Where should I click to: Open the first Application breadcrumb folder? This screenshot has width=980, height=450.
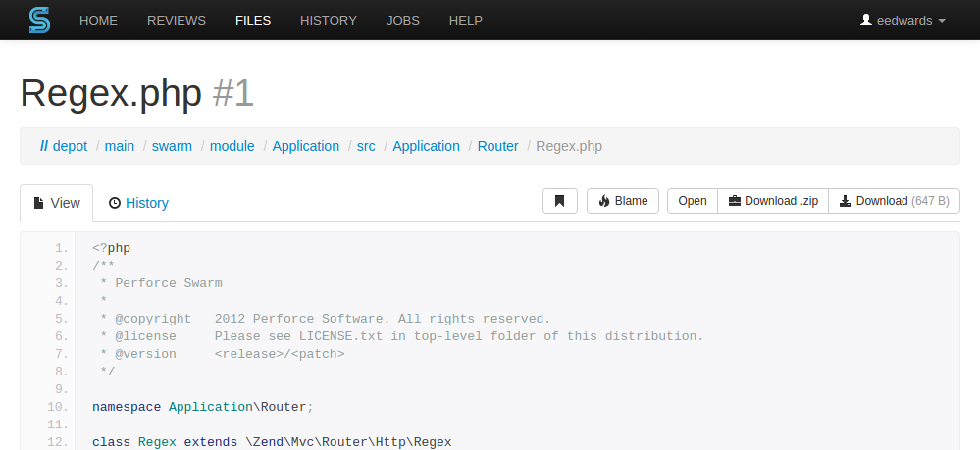point(306,146)
